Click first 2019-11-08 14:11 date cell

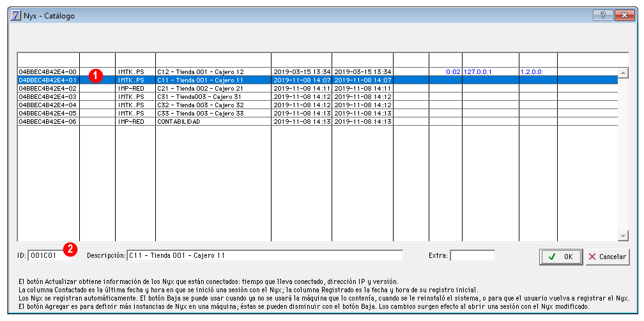302,88
